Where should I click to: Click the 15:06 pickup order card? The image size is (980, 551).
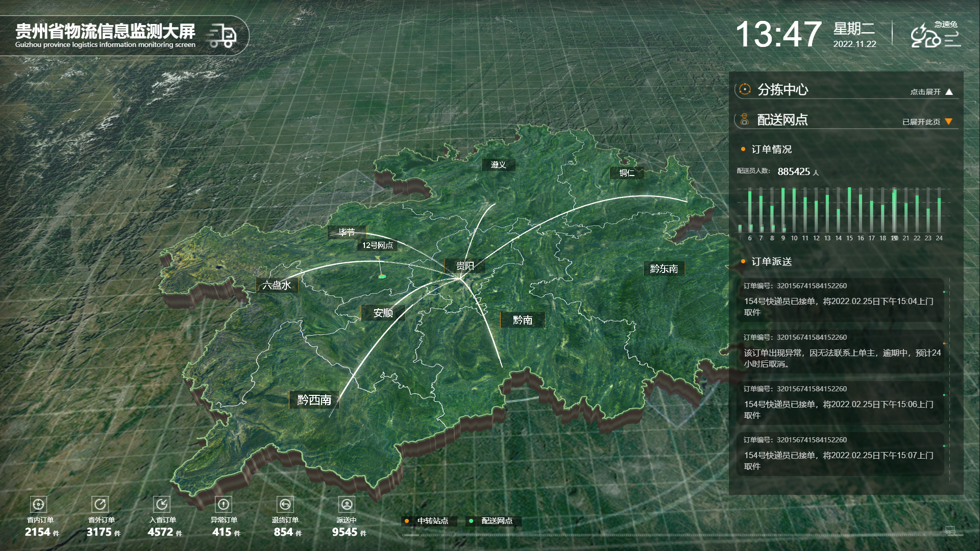840,403
